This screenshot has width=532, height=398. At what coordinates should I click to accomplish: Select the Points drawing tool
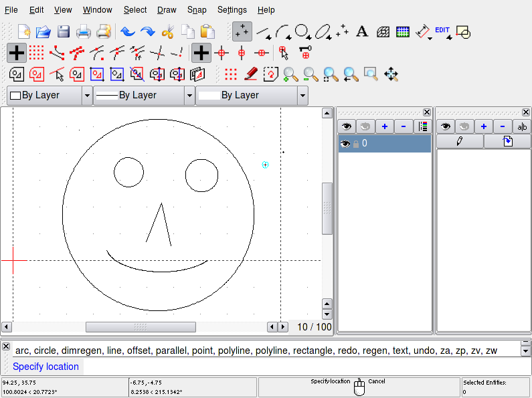point(242,31)
